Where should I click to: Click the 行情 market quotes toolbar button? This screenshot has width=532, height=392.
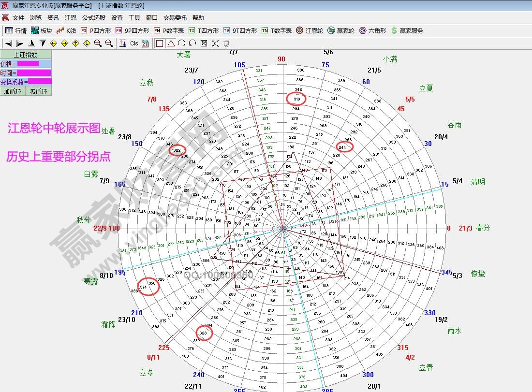tap(16, 30)
